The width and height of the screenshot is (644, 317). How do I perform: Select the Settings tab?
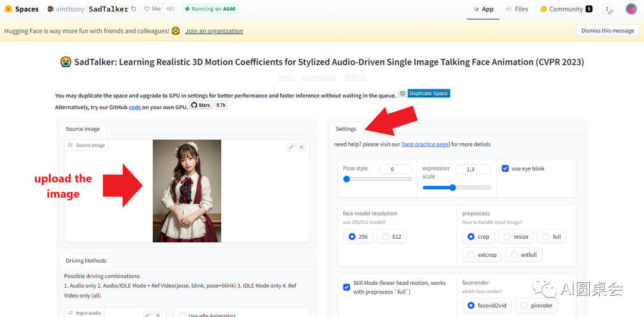[346, 129]
